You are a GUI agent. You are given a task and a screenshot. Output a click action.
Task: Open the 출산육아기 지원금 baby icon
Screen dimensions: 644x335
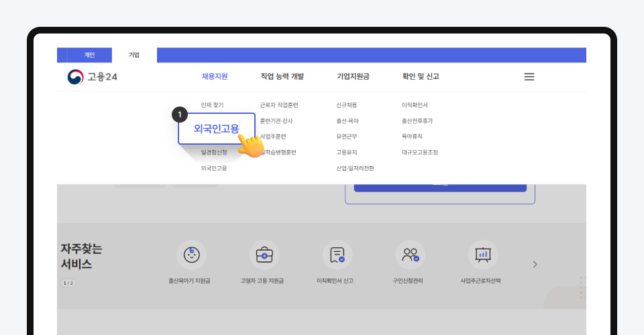(191, 255)
